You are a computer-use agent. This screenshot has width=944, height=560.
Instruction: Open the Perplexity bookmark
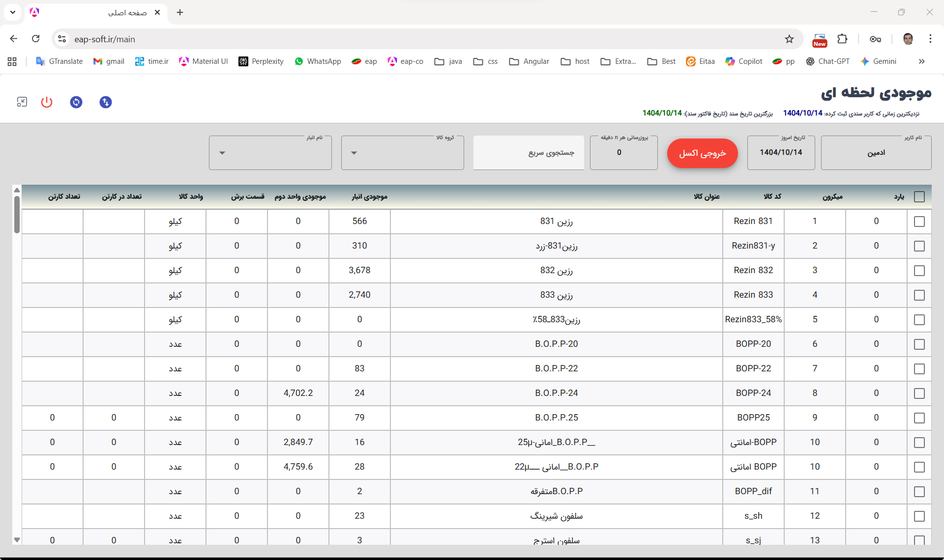coord(261,61)
